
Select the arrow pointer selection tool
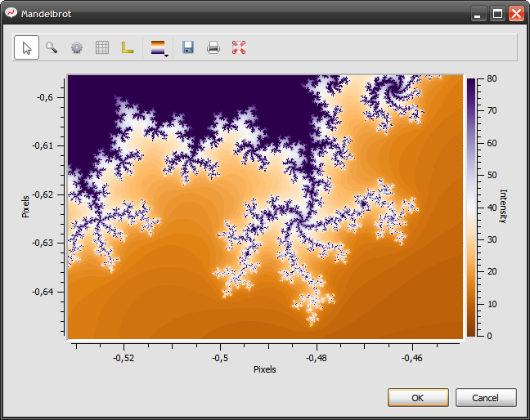coord(26,47)
